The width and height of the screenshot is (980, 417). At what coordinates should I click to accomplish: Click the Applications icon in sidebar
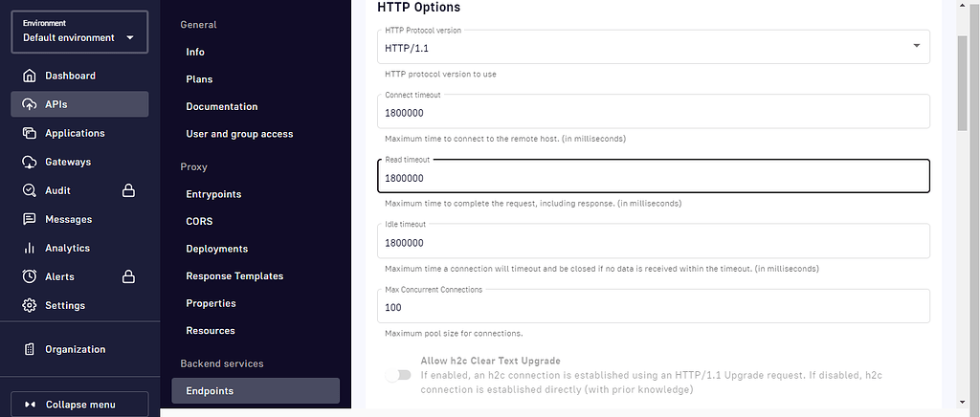tap(30, 133)
